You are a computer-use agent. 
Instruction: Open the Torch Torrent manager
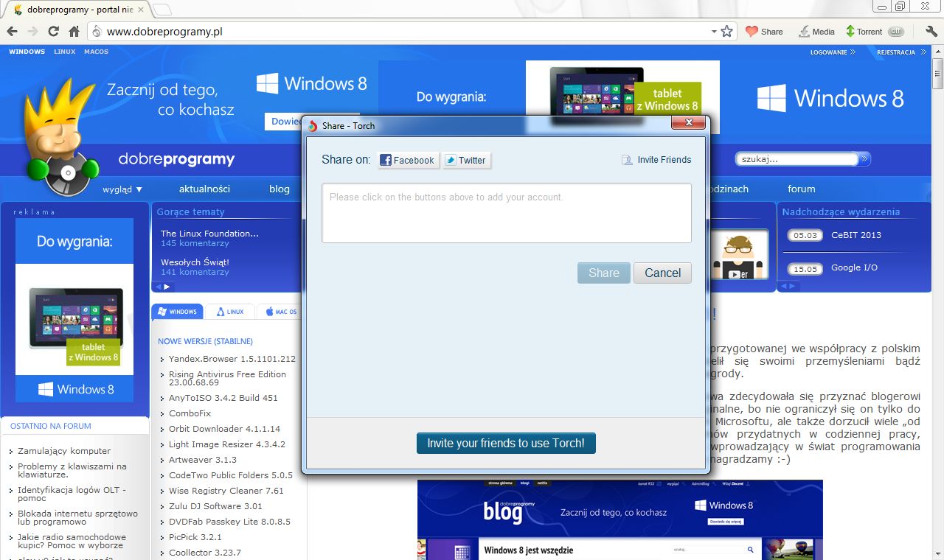tap(863, 32)
